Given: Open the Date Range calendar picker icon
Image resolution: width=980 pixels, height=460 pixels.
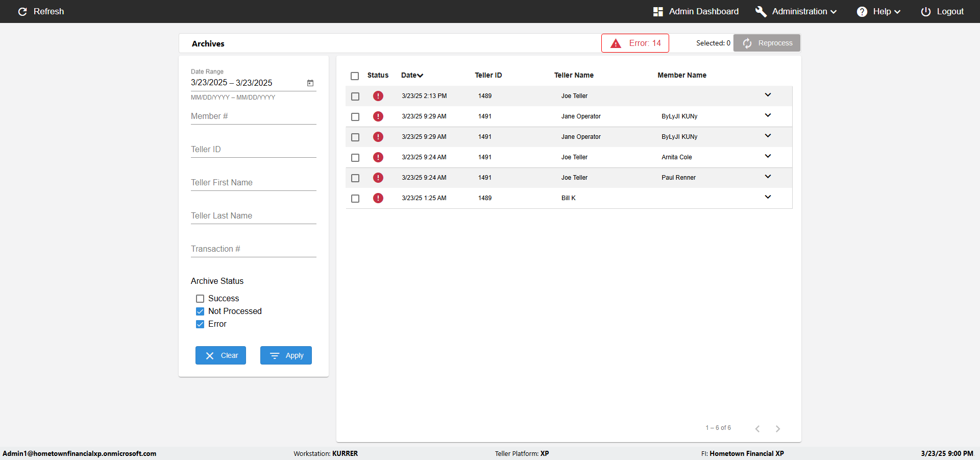Looking at the screenshot, I should tap(310, 83).
